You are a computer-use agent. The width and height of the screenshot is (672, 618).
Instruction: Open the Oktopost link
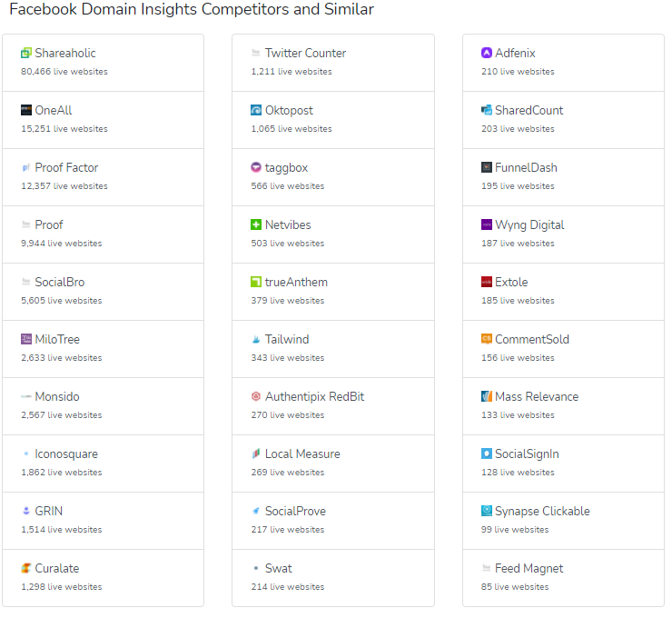(x=290, y=111)
